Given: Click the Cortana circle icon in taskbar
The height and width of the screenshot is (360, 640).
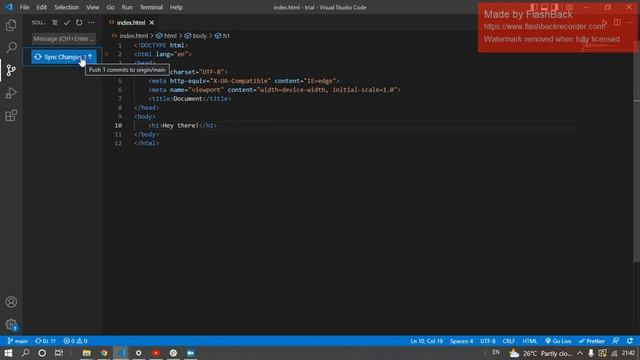Looking at the screenshot, I should pos(42,353).
